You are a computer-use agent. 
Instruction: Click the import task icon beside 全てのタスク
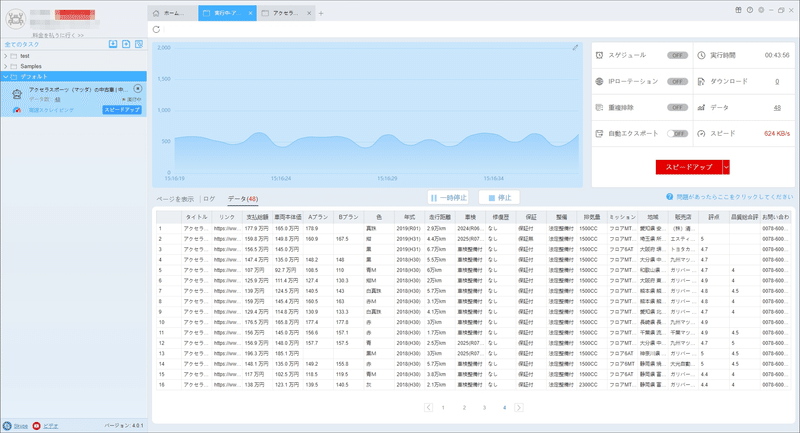(113, 44)
